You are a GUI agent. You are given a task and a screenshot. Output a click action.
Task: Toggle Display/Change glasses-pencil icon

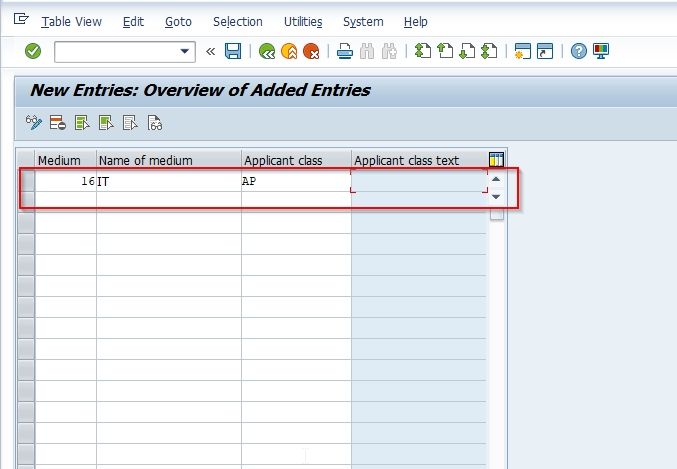pyautogui.click(x=34, y=123)
